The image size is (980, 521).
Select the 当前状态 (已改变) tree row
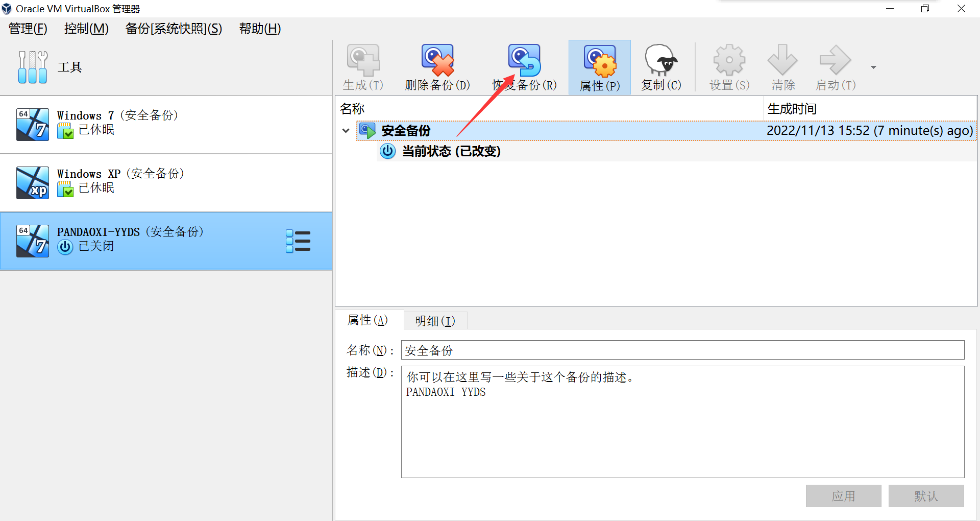(x=677, y=151)
